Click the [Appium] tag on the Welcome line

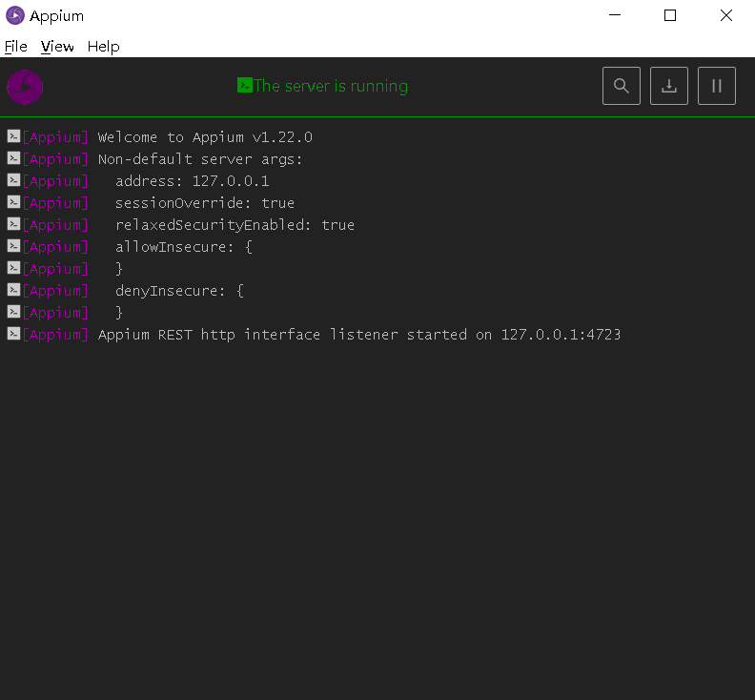(x=55, y=137)
